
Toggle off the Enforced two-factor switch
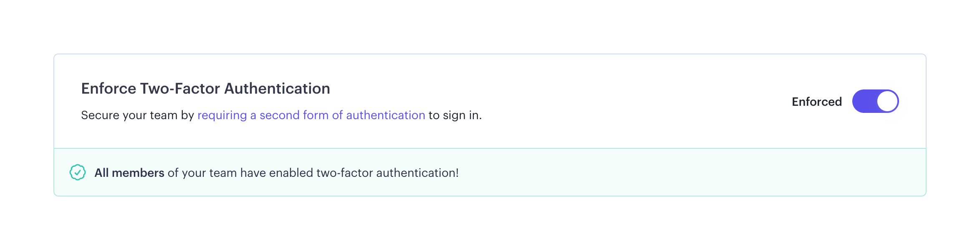(x=875, y=101)
